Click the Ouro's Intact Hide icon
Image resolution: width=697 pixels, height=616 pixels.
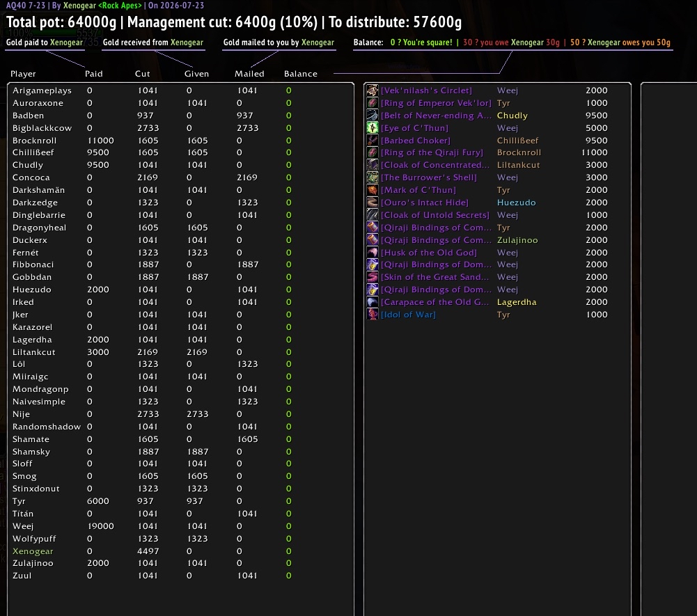coord(372,203)
